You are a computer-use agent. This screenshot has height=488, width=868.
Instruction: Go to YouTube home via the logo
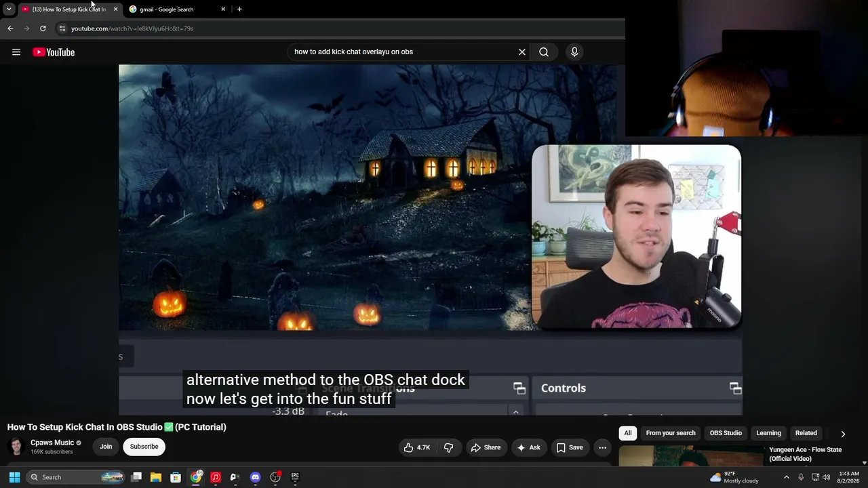point(54,52)
